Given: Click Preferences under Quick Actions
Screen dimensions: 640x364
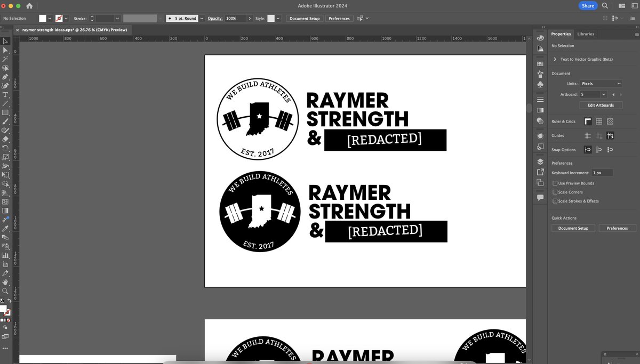Looking at the screenshot, I should click(617, 228).
